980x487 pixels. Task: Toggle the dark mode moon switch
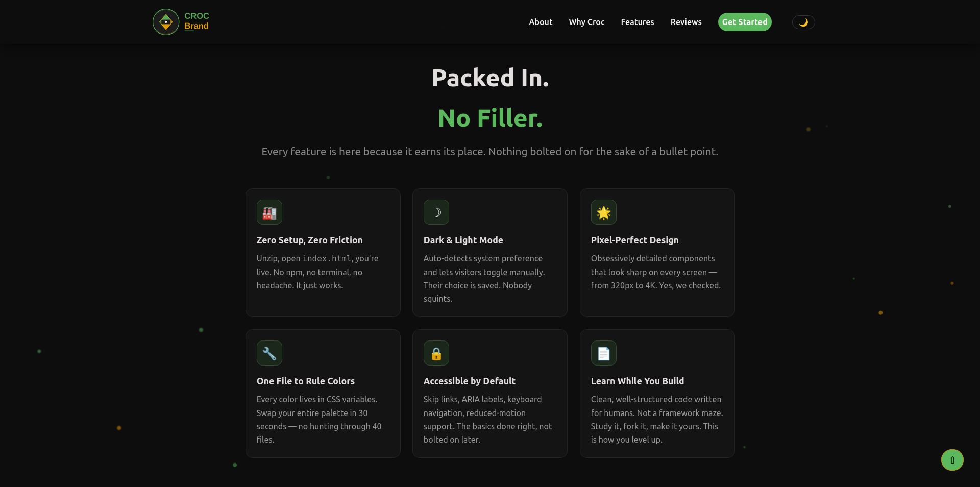[803, 22]
